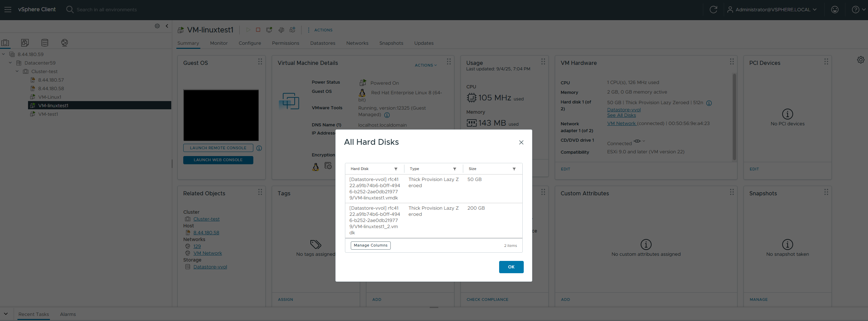Click the Edit Settings icon in the VM toolbar
The height and width of the screenshot is (321, 868).
coord(281,30)
